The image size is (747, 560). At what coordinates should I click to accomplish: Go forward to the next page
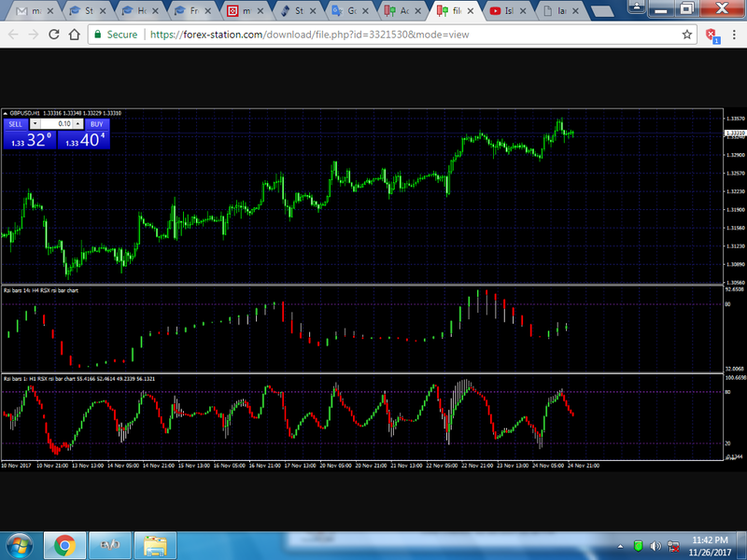pyautogui.click(x=34, y=35)
